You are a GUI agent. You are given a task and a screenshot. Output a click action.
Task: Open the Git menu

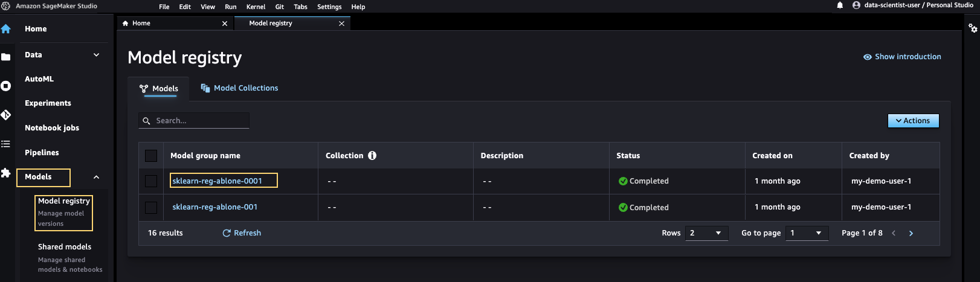point(279,7)
